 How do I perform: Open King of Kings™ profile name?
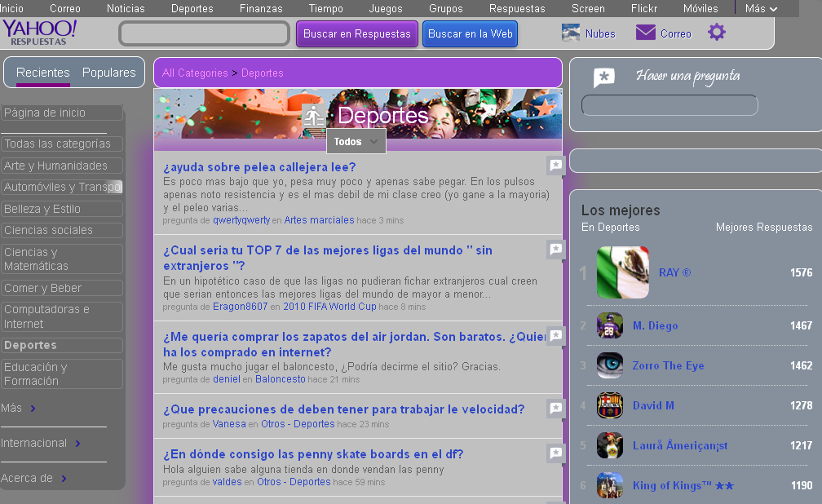tap(683, 485)
